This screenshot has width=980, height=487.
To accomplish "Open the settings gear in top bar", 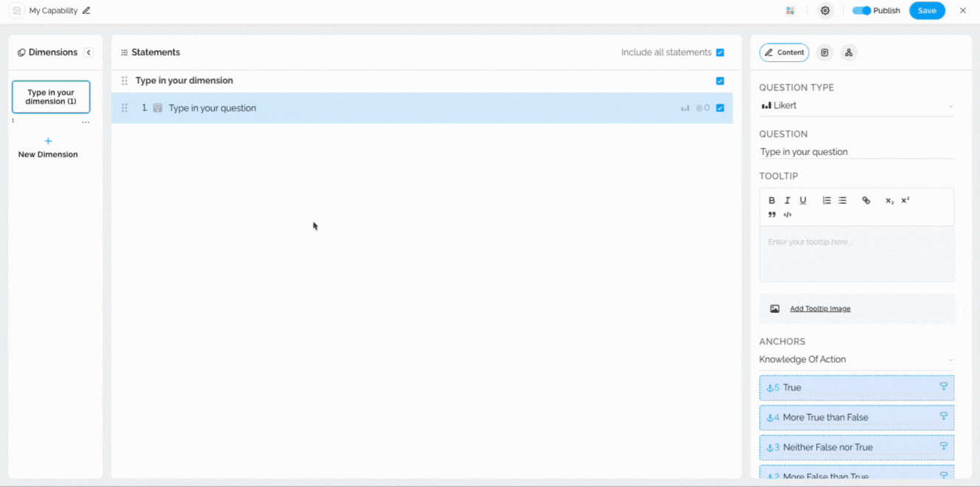I will click(x=825, y=11).
